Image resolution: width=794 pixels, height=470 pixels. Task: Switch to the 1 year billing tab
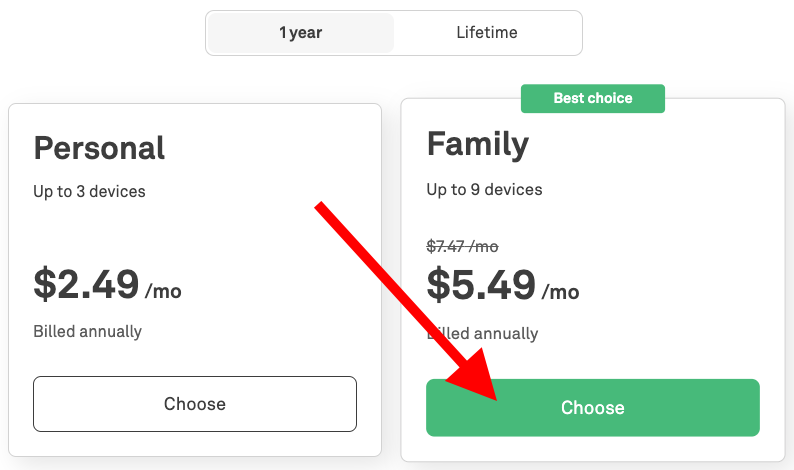click(x=300, y=33)
